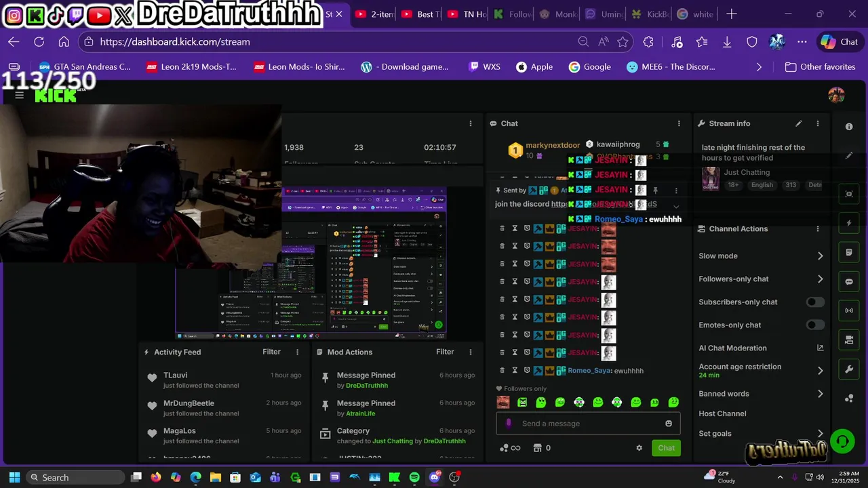The image size is (868, 488).
Task: Switch to the TN Ho browser tab
Action: 467,14
